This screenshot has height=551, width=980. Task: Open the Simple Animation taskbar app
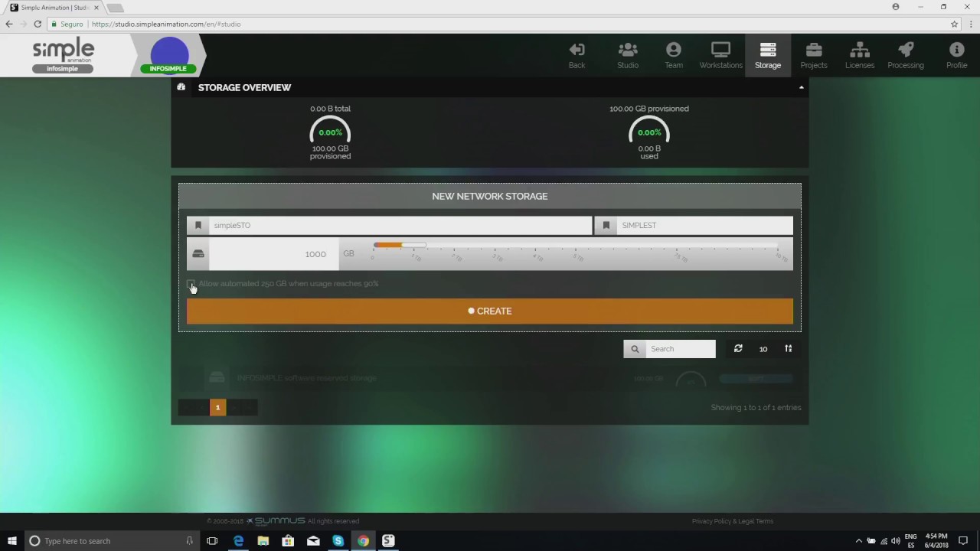tap(388, 540)
